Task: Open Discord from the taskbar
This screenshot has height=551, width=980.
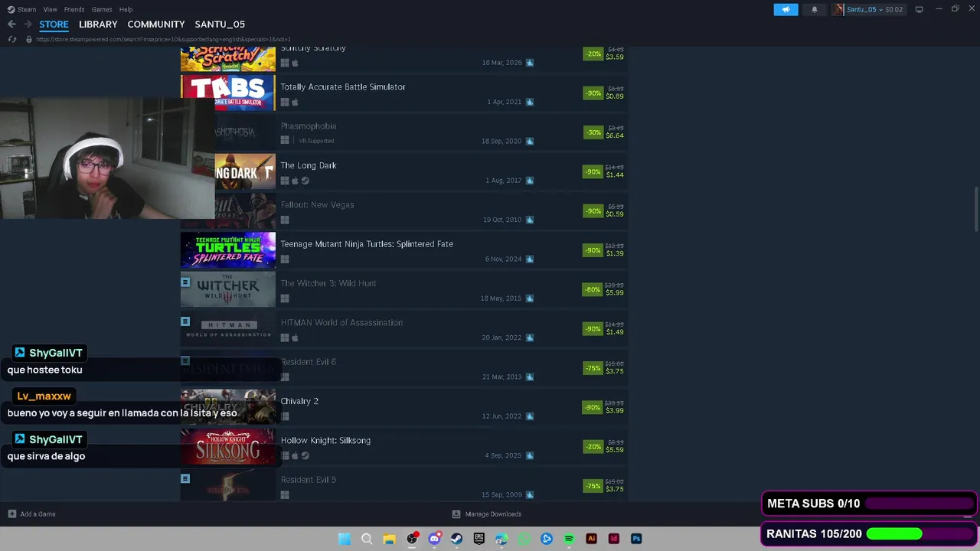Action: pyautogui.click(x=434, y=539)
